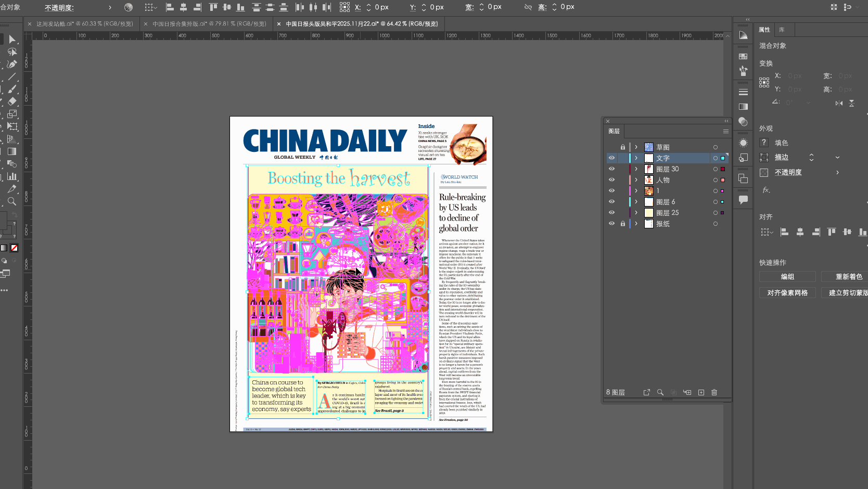Expand the 图层 30 layer
The height and width of the screenshot is (489, 868).
(636, 169)
